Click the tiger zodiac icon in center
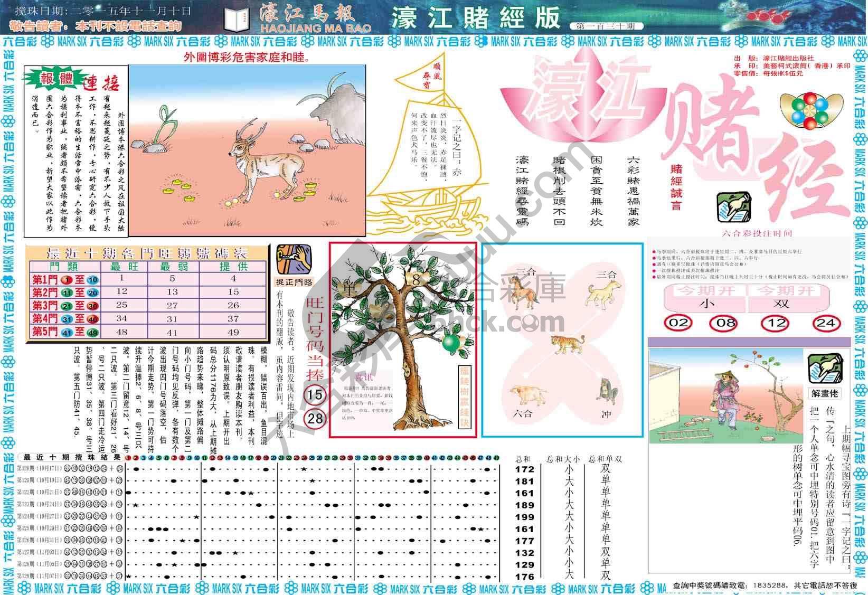The image size is (868, 595). (568, 344)
